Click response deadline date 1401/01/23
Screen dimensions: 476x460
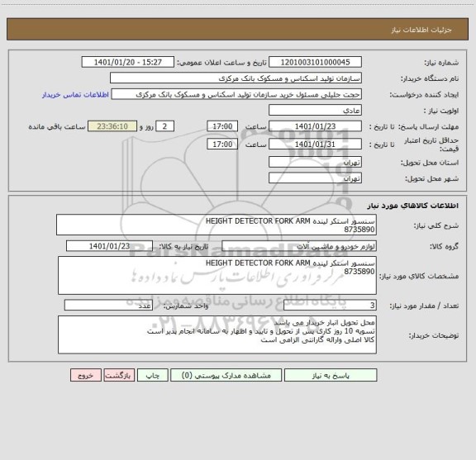click(x=315, y=126)
